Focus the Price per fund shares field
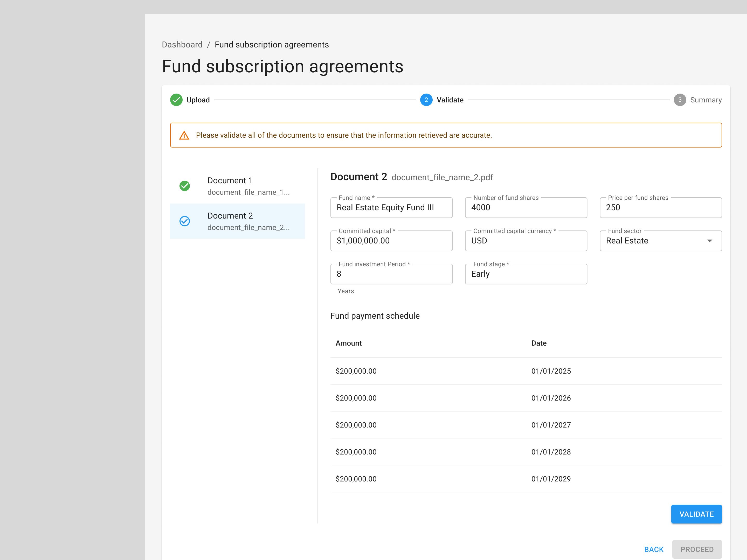This screenshot has width=747, height=560. (661, 208)
